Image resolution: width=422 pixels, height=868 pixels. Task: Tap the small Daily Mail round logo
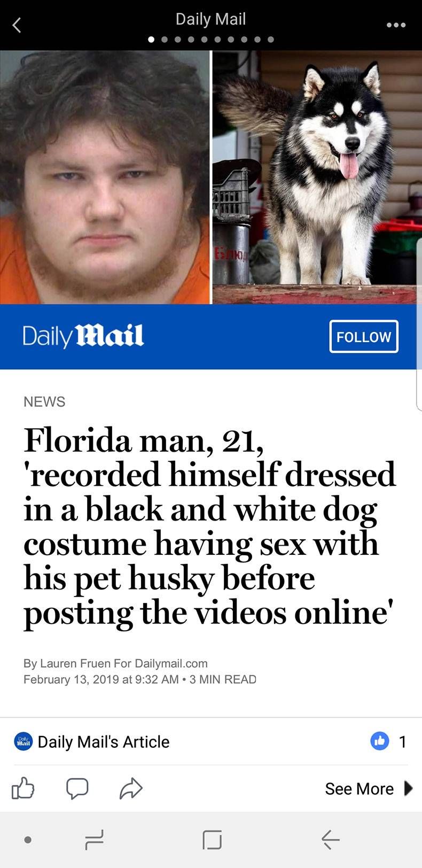click(x=23, y=741)
